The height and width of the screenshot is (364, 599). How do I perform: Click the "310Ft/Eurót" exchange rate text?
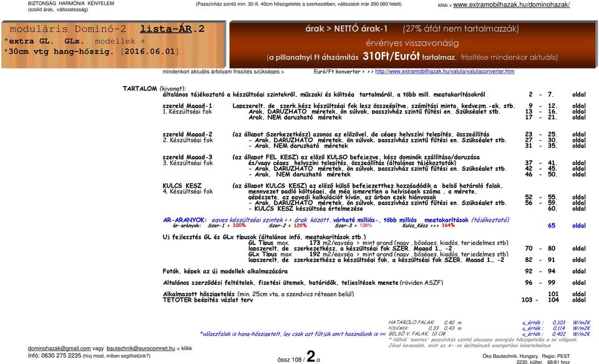pyautogui.click(x=391, y=57)
